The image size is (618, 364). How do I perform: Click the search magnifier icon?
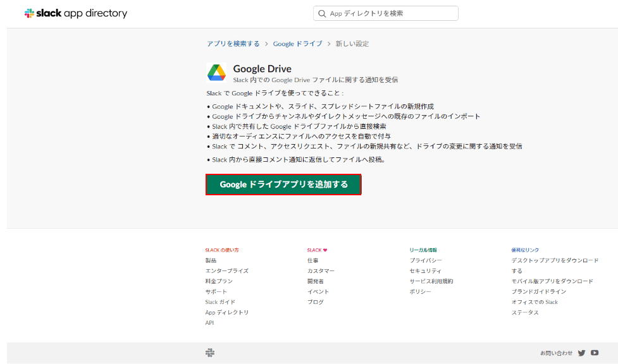(x=322, y=13)
